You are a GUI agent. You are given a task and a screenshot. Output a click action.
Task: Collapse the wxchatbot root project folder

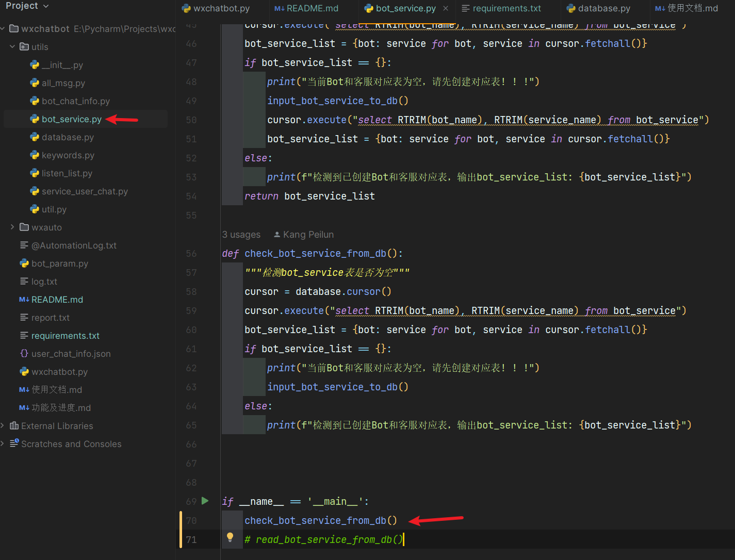(3, 28)
